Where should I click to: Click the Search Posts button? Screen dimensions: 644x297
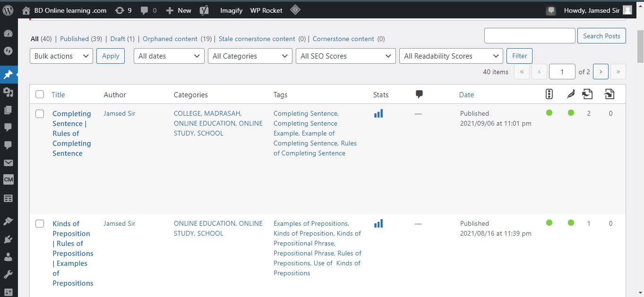pos(601,35)
